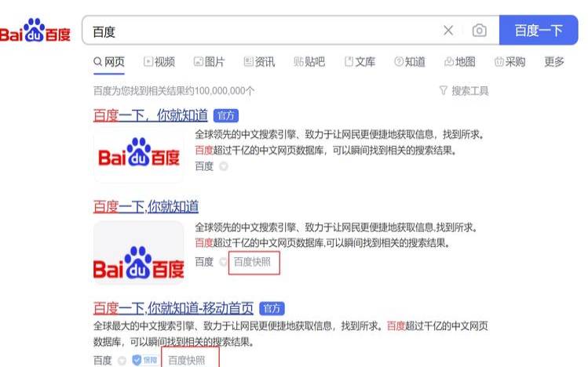Screen dimensions: 588x367
Task: Click the question icon on the 知道 tab
Action: point(399,61)
